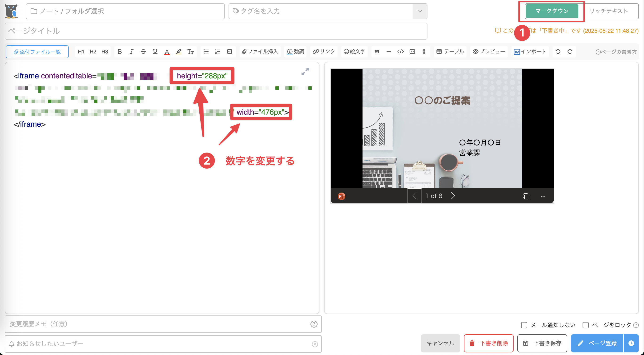This screenshot has height=355, width=644.
Task: Apply strikethrough to text
Action: coord(143,52)
